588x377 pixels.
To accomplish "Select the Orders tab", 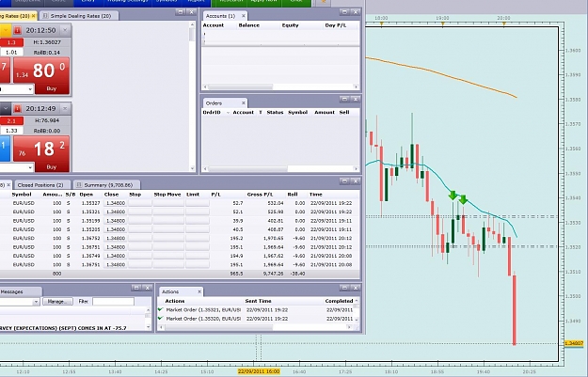I will point(215,103).
